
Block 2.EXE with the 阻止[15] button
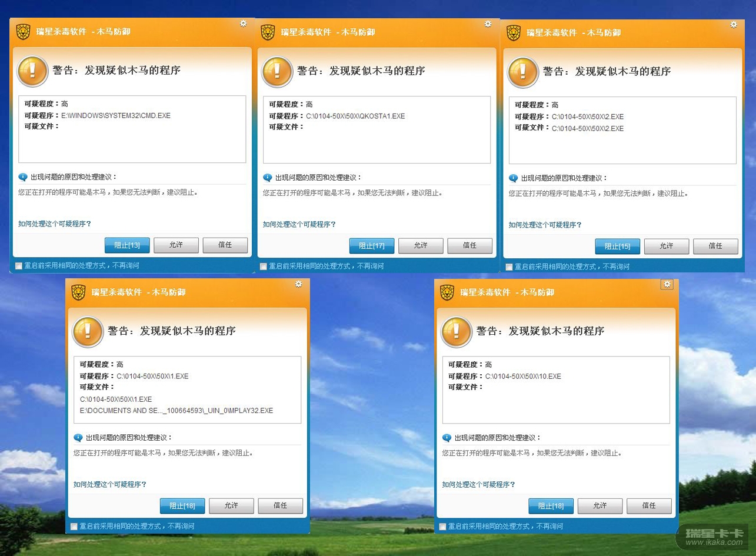point(618,246)
